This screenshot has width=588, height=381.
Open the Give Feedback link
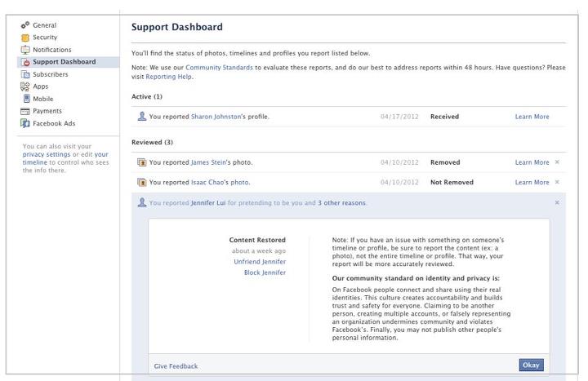[x=176, y=366]
